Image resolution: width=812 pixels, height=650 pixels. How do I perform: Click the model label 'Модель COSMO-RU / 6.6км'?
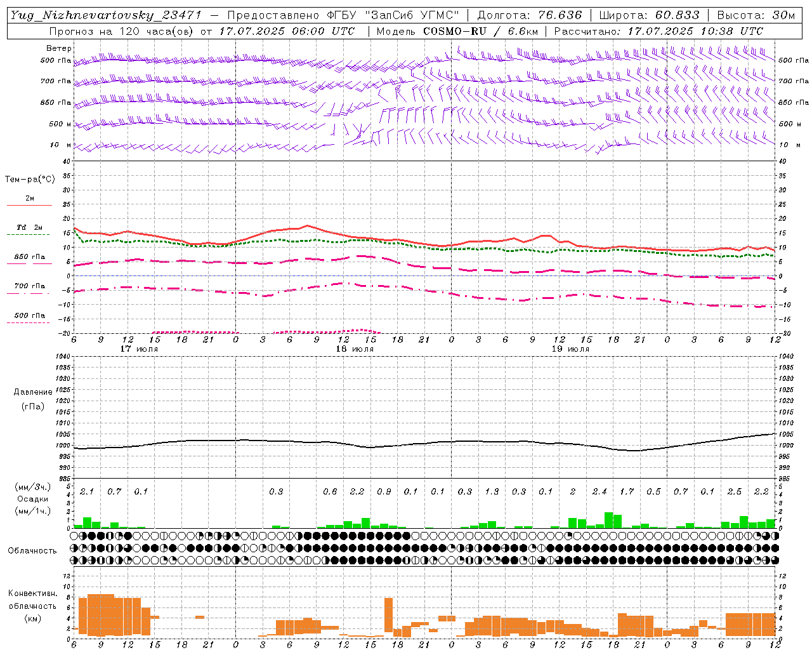click(457, 31)
